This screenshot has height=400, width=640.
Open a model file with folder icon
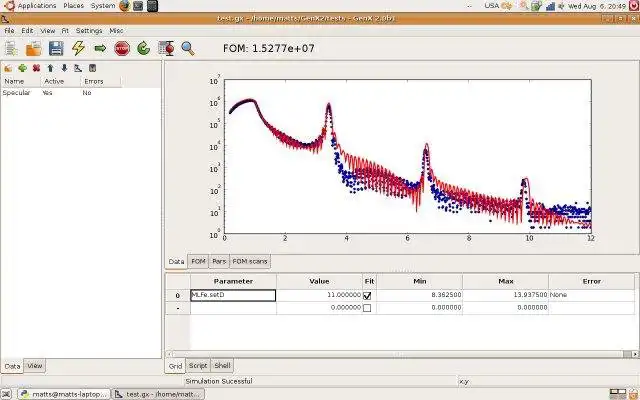click(33, 49)
